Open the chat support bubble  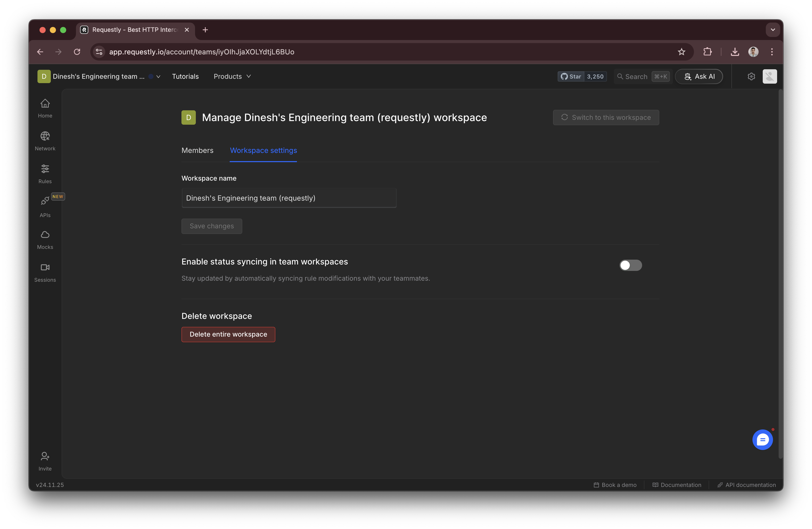click(762, 440)
